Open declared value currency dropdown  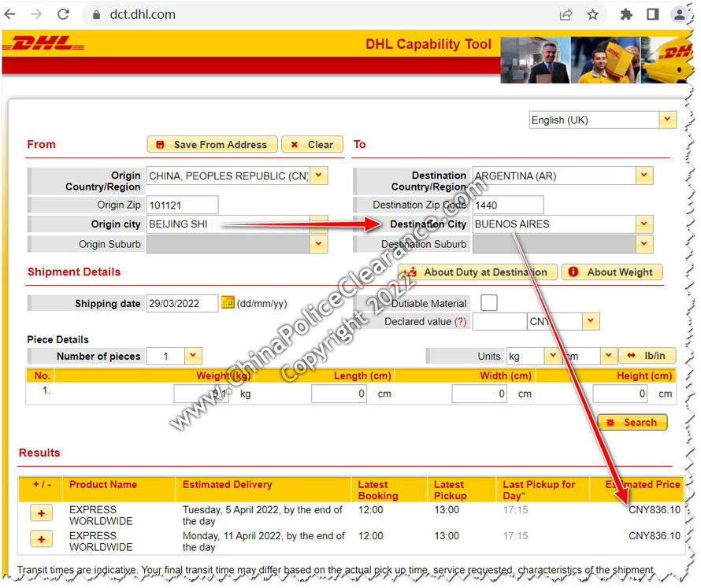pyautogui.click(x=591, y=321)
